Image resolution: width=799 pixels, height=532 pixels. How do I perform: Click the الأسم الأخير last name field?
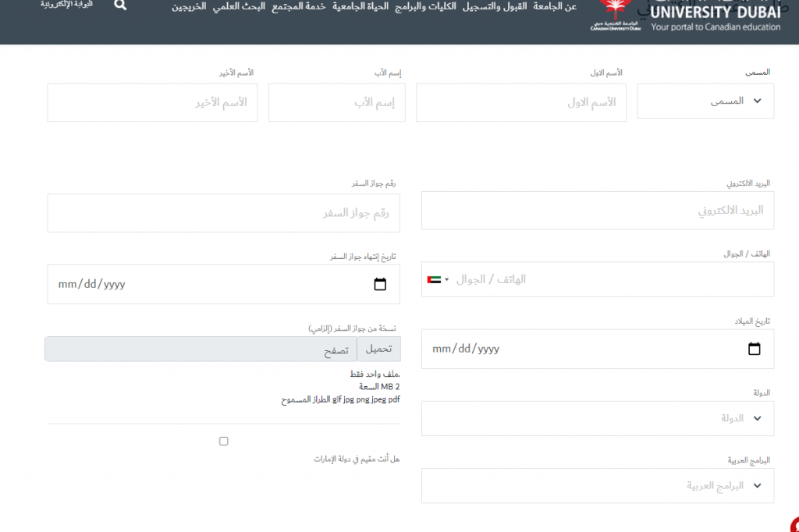click(151, 102)
